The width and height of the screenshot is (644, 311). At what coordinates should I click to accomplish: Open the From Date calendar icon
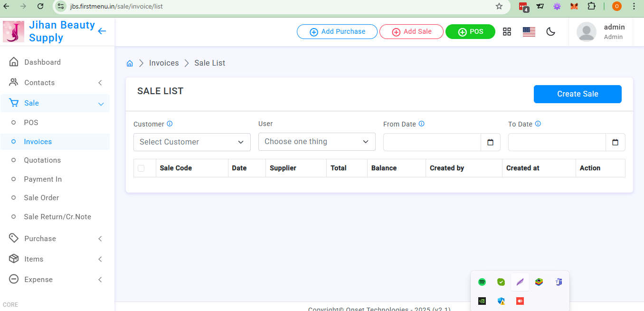(491, 142)
